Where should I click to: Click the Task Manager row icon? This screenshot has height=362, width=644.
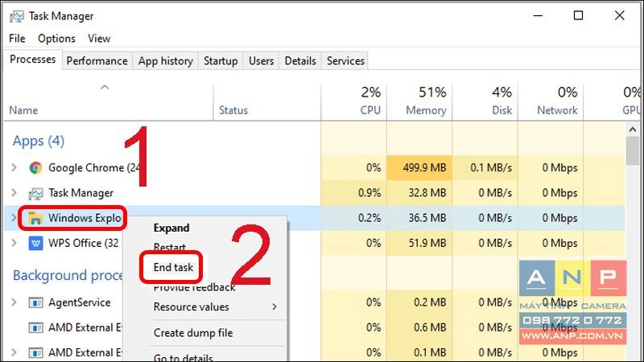(x=35, y=193)
